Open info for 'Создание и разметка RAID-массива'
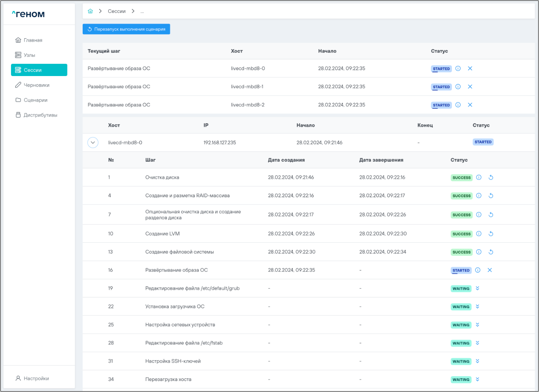 [479, 196]
